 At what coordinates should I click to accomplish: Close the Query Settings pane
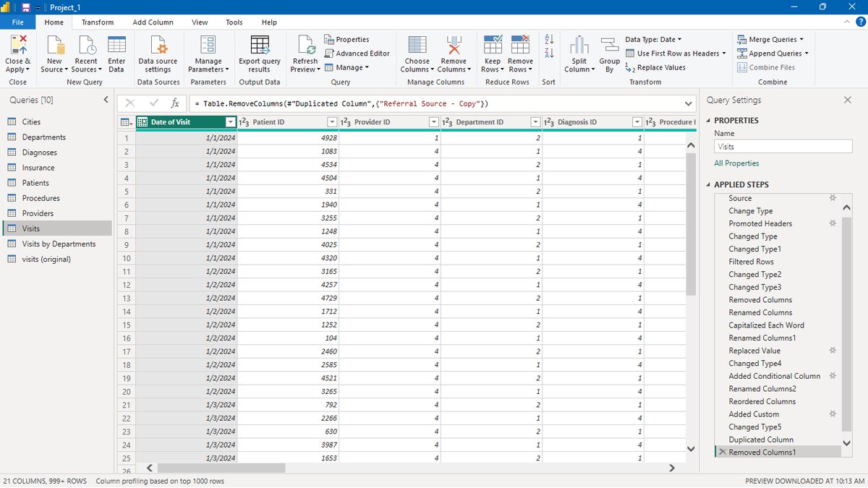click(x=848, y=100)
